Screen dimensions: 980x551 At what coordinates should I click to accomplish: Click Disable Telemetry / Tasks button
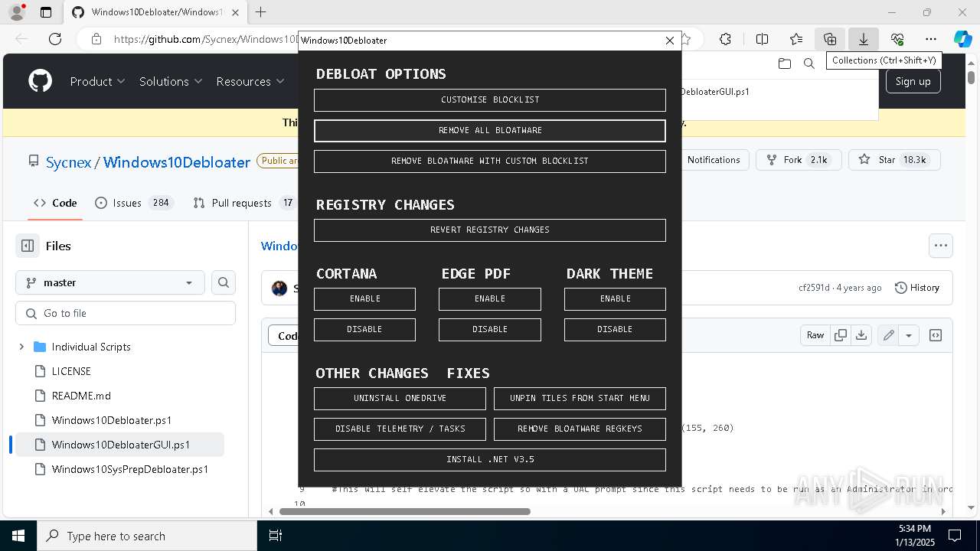click(400, 429)
